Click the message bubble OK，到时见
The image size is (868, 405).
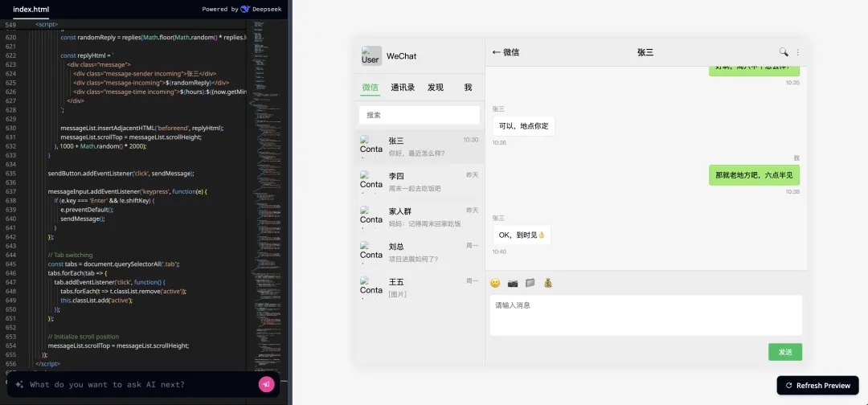point(522,235)
